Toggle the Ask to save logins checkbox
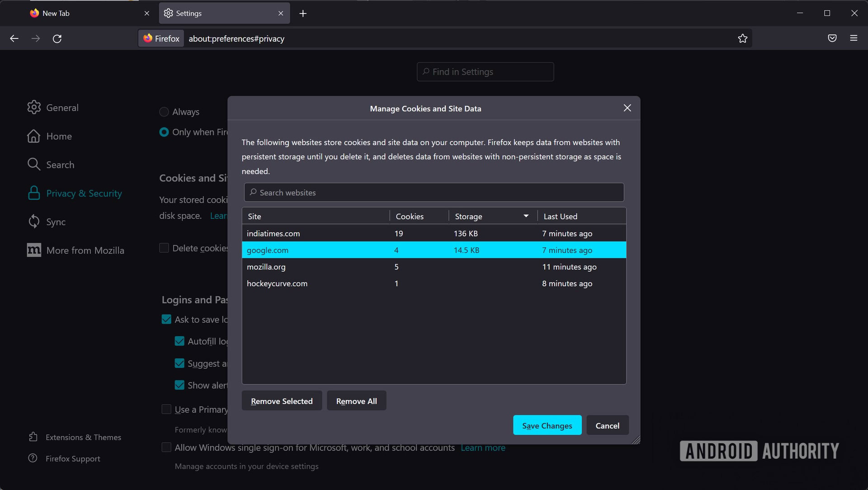This screenshot has width=868, height=490. coord(166,319)
